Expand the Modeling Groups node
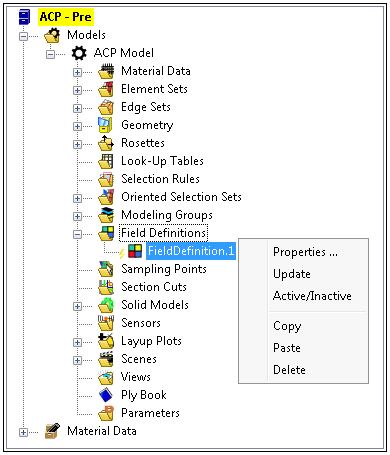Viewport: 390px width, 455px height. (78, 216)
